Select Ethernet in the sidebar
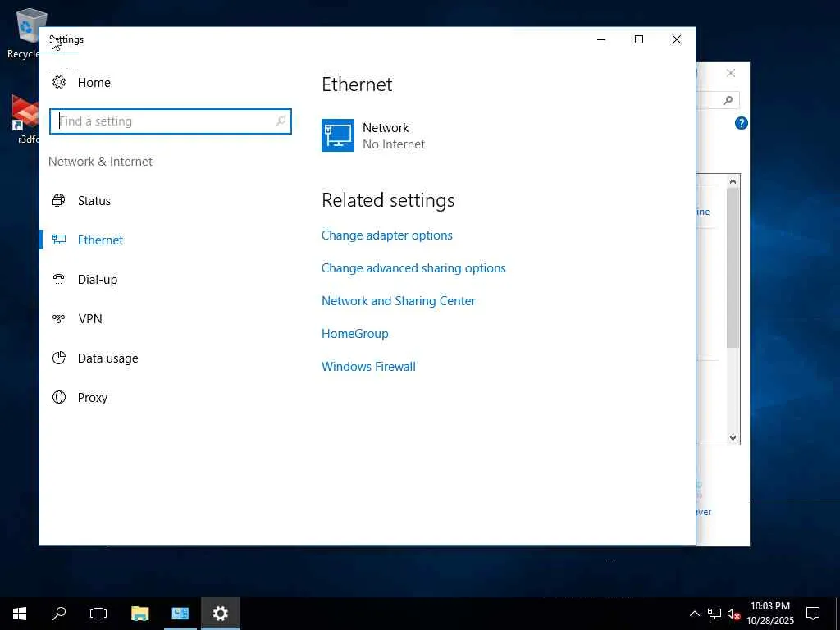Image resolution: width=840 pixels, height=630 pixels. tap(100, 240)
